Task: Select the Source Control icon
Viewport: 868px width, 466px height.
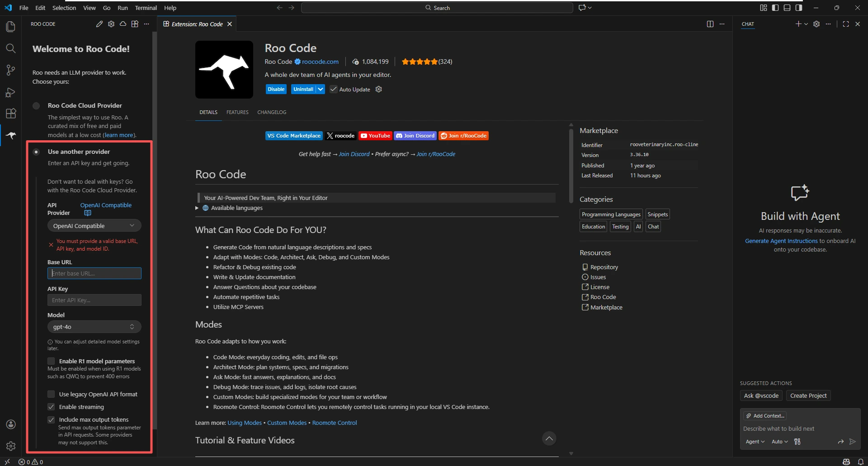Action: tap(11, 70)
